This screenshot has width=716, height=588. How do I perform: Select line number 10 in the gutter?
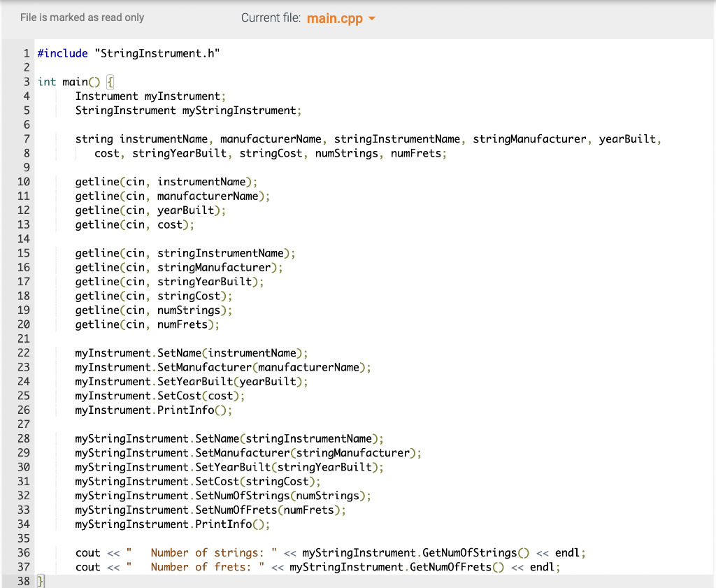[22, 181]
